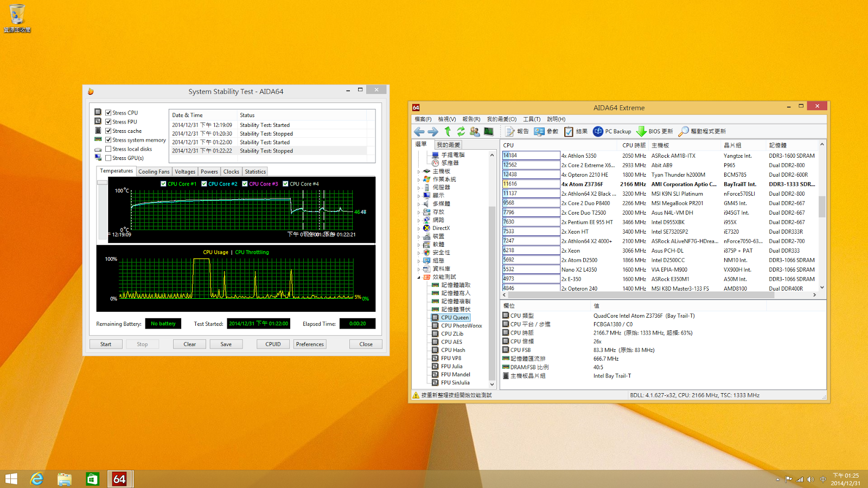
Task: Toggle CPU Core #1 graph checkbox
Action: [x=163, y=184]
